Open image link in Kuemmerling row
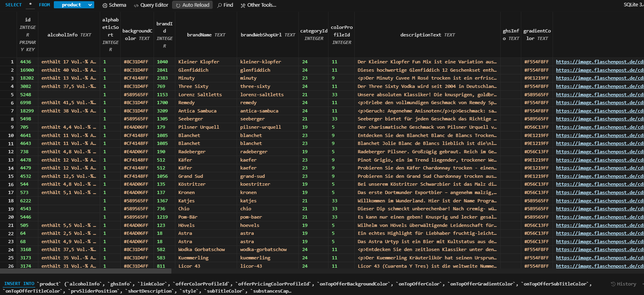Viewport: 644px width, 295px height. point(600,258)
